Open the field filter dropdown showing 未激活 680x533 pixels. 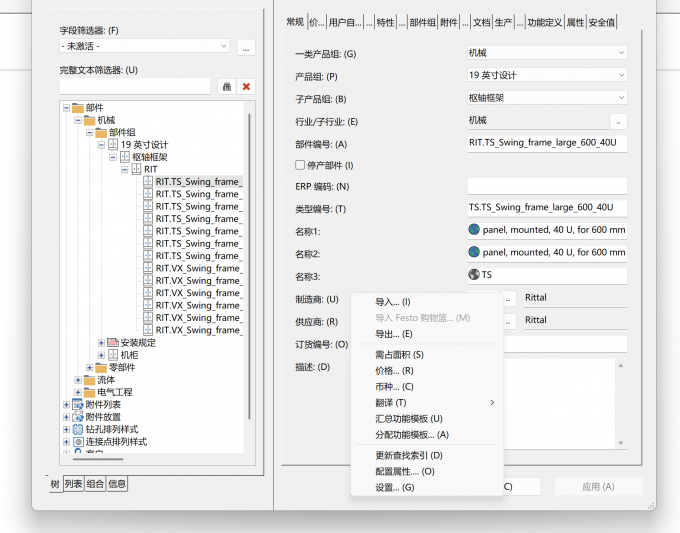pos(144,46)
